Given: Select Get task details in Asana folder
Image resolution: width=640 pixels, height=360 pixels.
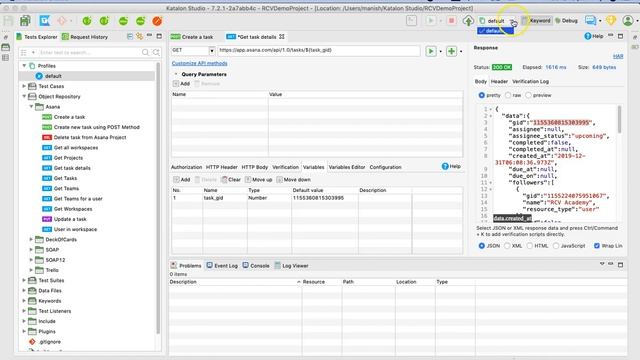Looking at the screenshot, I should (x=72, y=168).
